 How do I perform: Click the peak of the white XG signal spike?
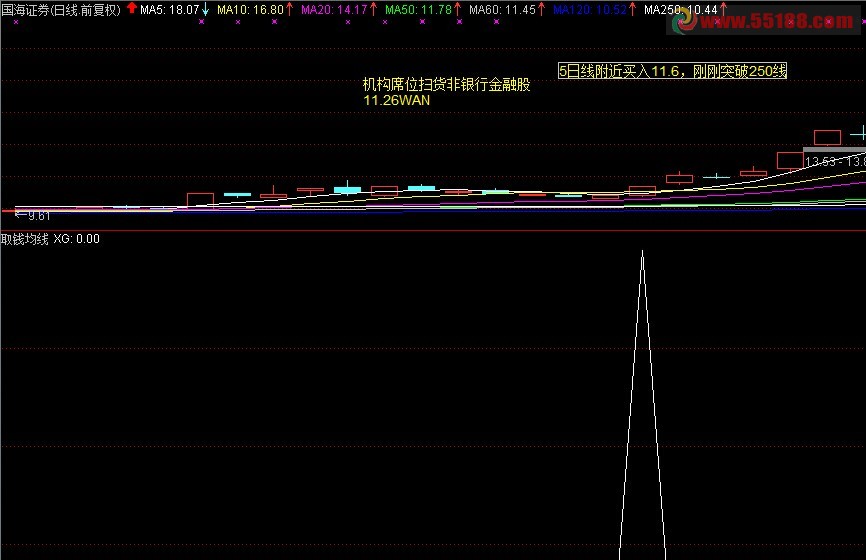click(642, 252)
